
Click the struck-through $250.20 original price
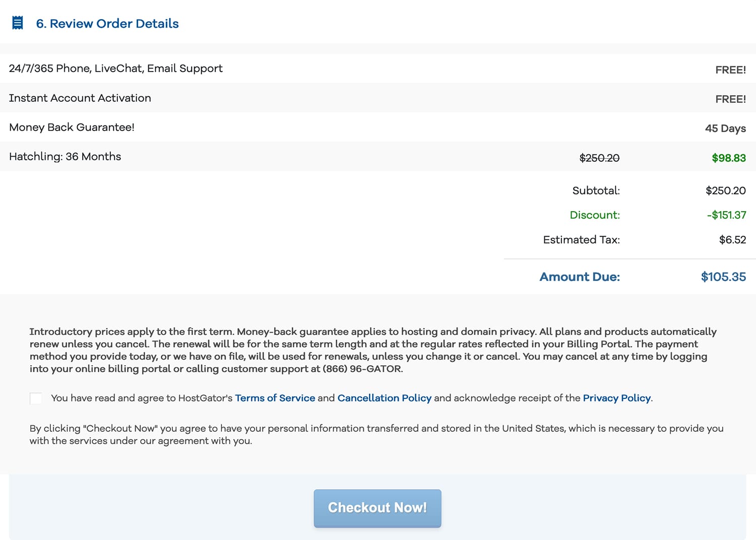click(x=599, y=158)
